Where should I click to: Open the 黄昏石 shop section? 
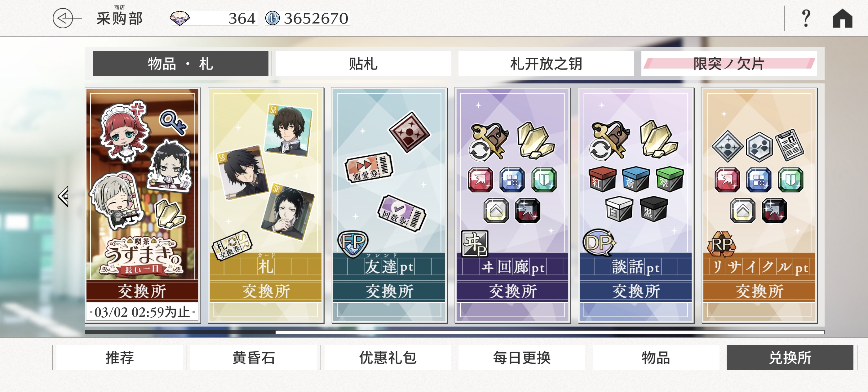pos(254,358)
